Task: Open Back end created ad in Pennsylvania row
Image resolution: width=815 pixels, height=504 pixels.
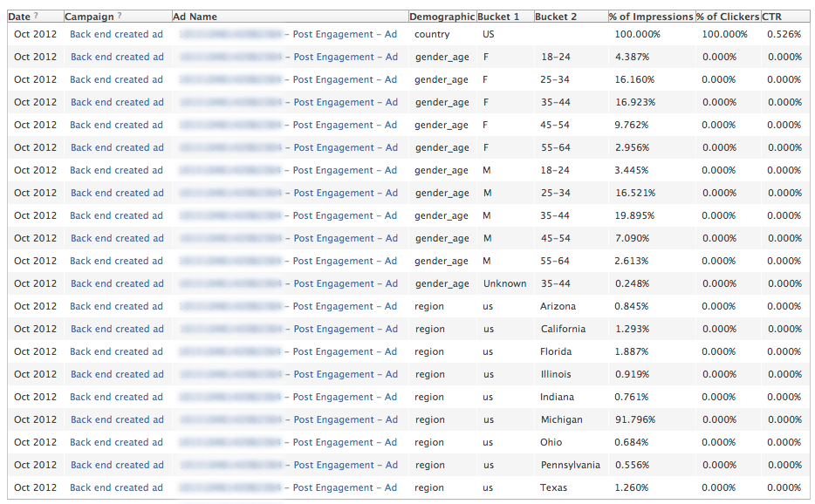Action: tap(116, 465)
